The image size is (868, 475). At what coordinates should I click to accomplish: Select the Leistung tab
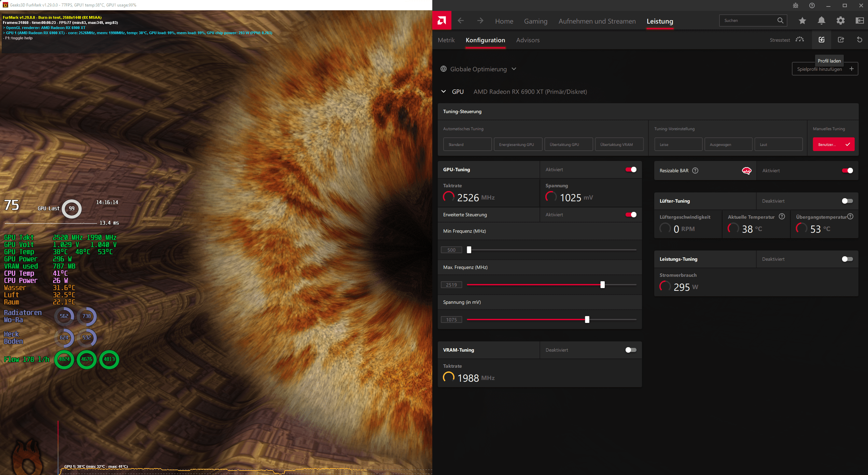click(660, 21)
